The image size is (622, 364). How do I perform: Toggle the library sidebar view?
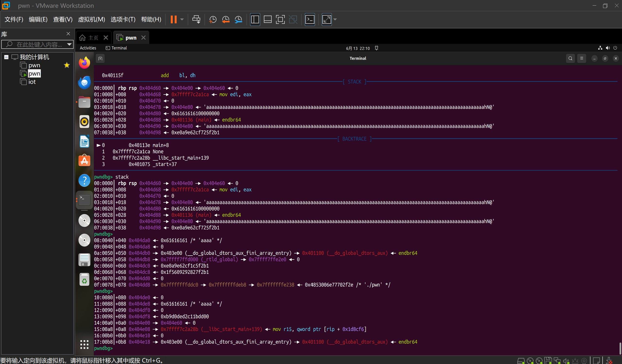(255, 19)
